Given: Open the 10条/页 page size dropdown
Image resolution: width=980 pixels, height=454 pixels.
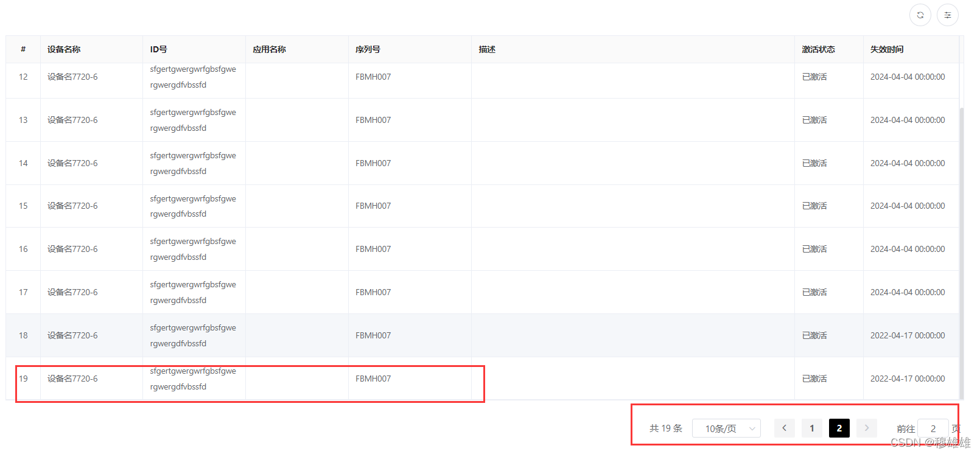Looking at the screenshot, I should 727,428.
